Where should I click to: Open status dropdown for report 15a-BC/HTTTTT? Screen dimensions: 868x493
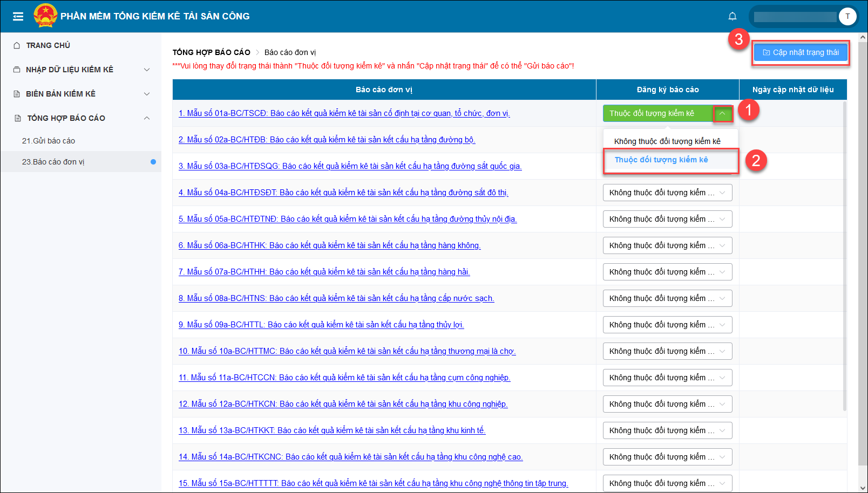pos(667,483)
